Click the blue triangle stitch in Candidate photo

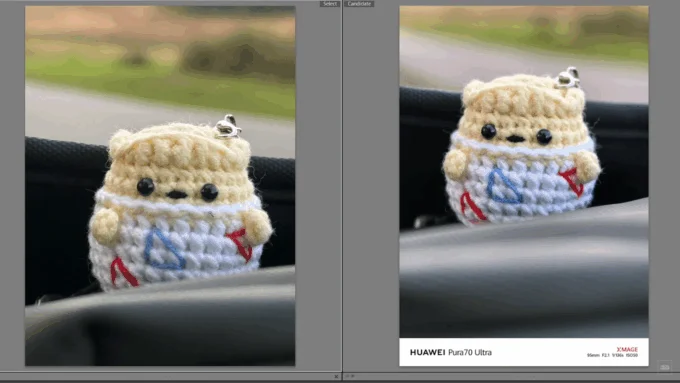pyautogui.click(x=503, y=187)
